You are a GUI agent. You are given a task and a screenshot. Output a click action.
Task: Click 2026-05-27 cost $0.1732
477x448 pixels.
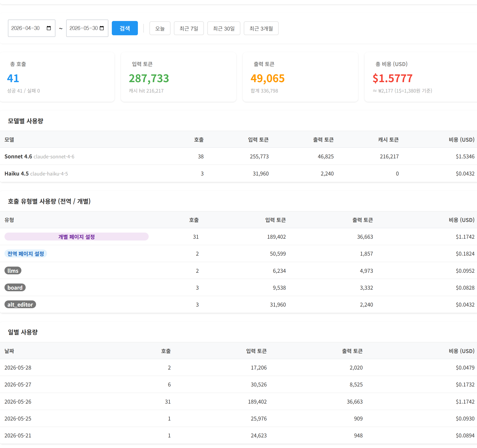465,384
